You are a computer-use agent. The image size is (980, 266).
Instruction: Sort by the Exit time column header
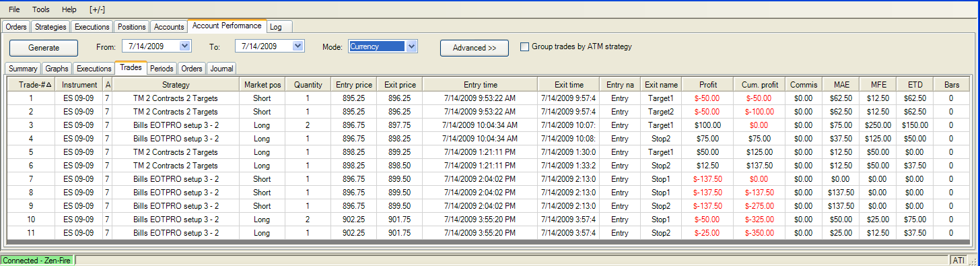(x=569, y=85)
